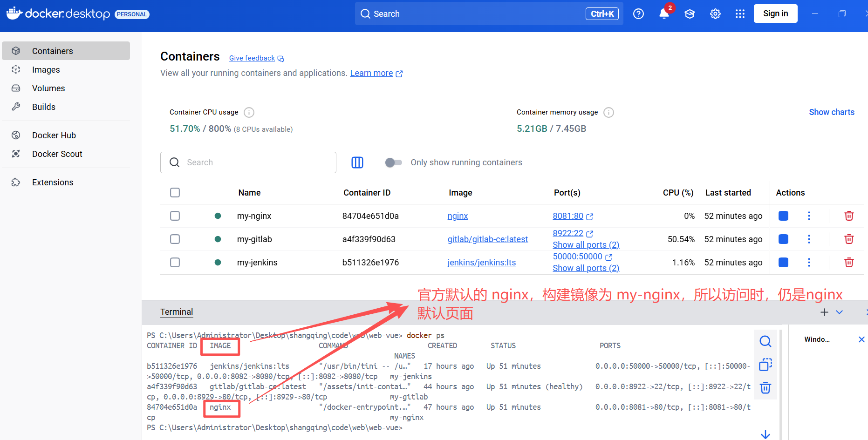Open the my-jenkins container name
Screen dimensions: 868x440
[257, 263]
